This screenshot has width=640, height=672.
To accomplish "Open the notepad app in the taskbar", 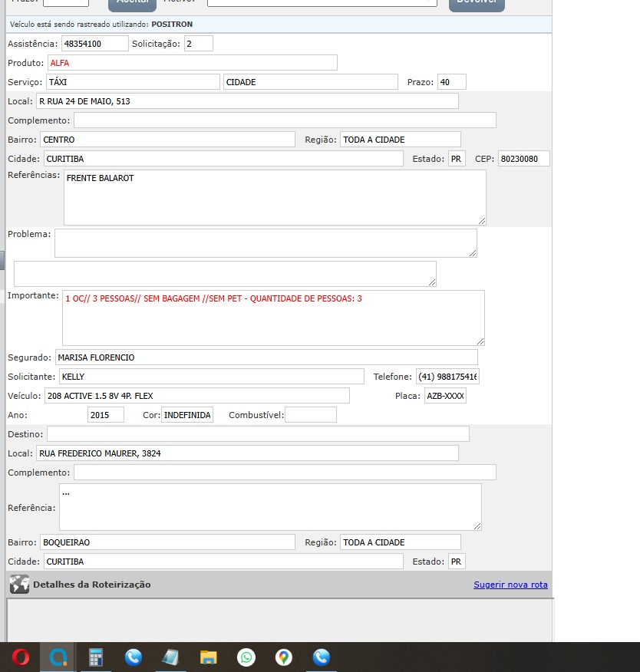I will point(170,657).
